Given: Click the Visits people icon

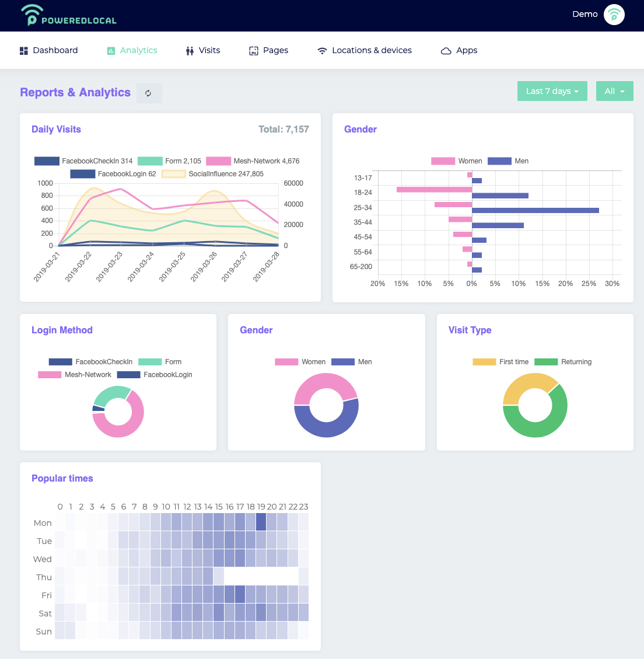Looking at the screenshot, I should click(x=190, y=51).
